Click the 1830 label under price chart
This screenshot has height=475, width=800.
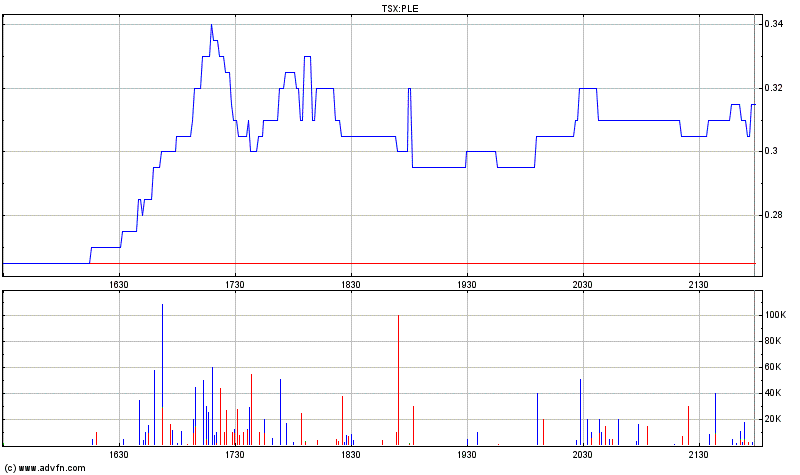[x=351, y=285]
